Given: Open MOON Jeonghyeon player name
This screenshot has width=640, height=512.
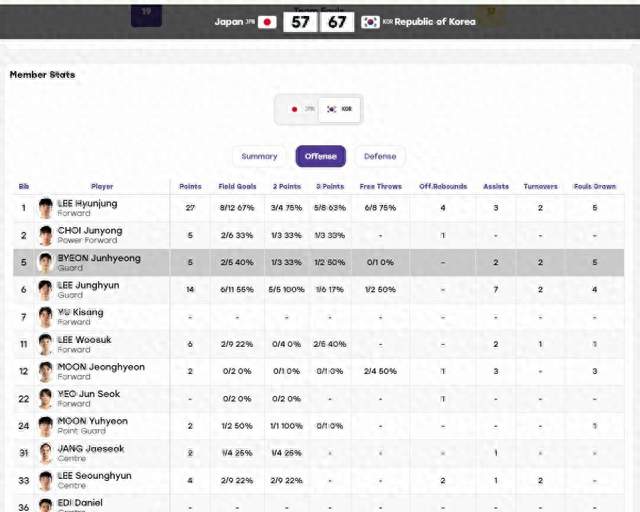Looking at the screenshot, I should pos(101,367).
